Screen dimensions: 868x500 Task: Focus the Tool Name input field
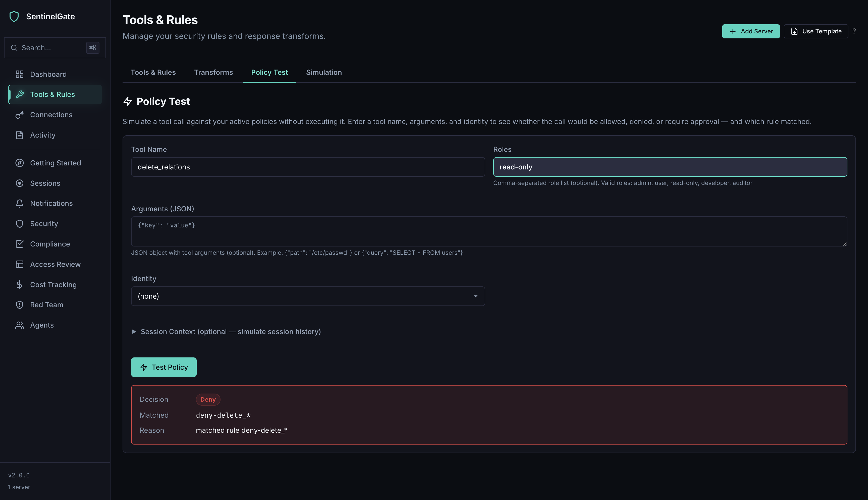pos(308,167)
